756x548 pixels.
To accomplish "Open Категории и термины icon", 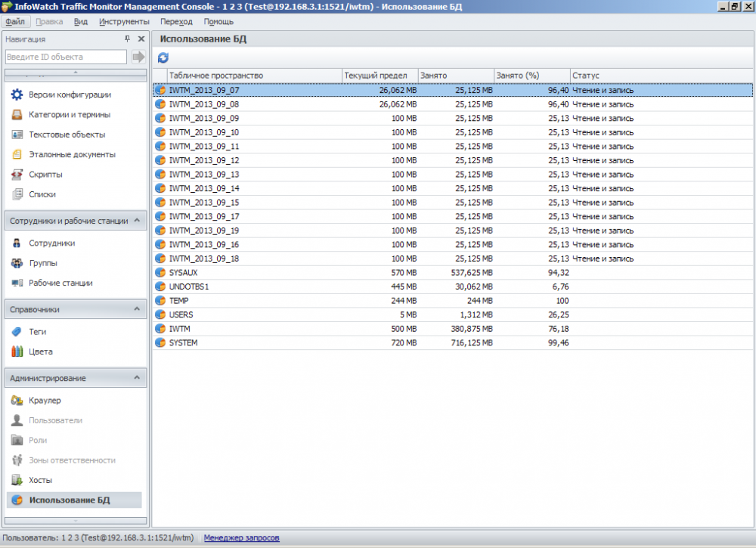I will pyautogui.click(x=17, y=114).
